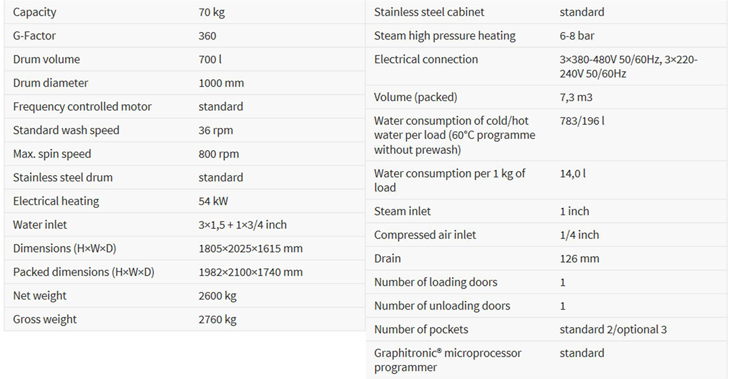Screen dimensions: 730x379
Task: Select the 1805×2025×1615 mm dimensions value
Action: [x=250, y=249]
